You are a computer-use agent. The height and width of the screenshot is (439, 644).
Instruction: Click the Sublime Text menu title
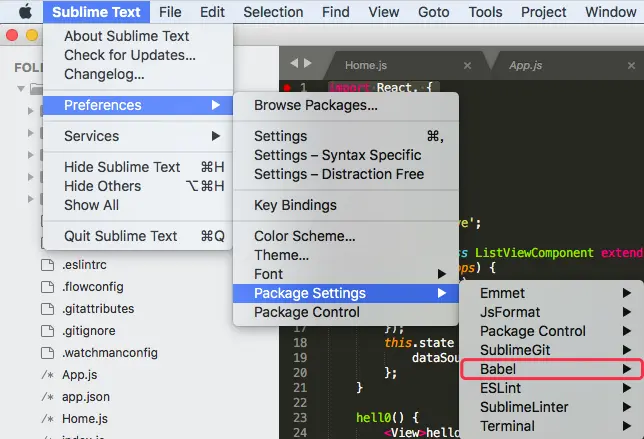point(96,12)
